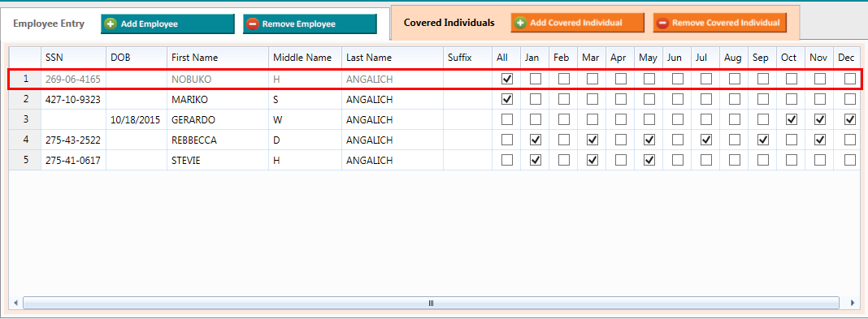
Task: Click SSN cell 275-41-0617
Action: (x=74, y=160)
